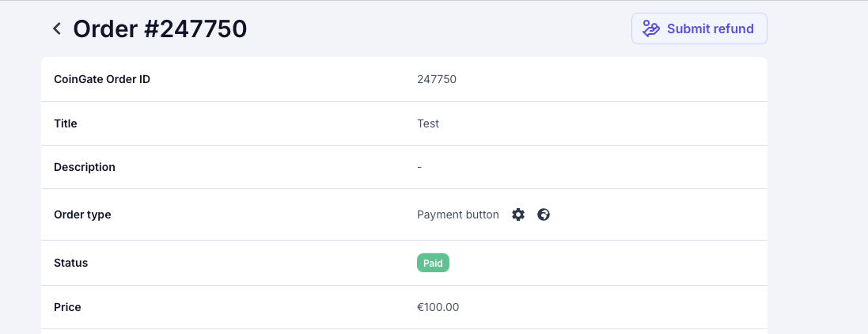The height and width of the screenshot is (334, 868).
Task: Click the Title field label
Action: (x=66, y=123)
